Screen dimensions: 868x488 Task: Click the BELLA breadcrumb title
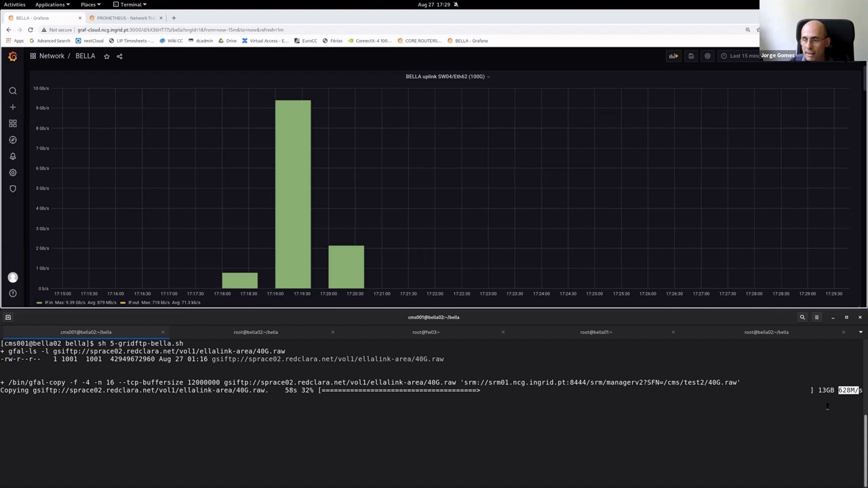tap(85, 56)
